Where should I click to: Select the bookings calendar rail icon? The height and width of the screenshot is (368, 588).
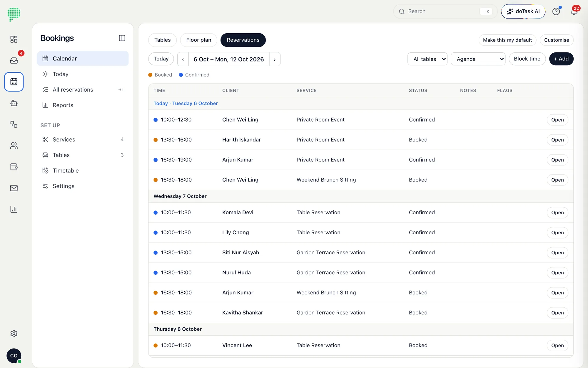14,82
